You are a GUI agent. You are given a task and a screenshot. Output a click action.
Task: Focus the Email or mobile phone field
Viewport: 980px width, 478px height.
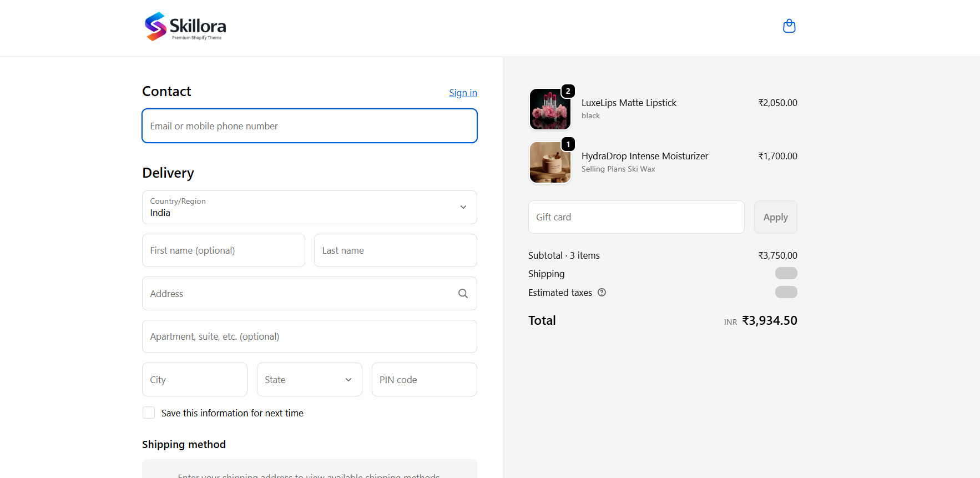pos(309,126)
